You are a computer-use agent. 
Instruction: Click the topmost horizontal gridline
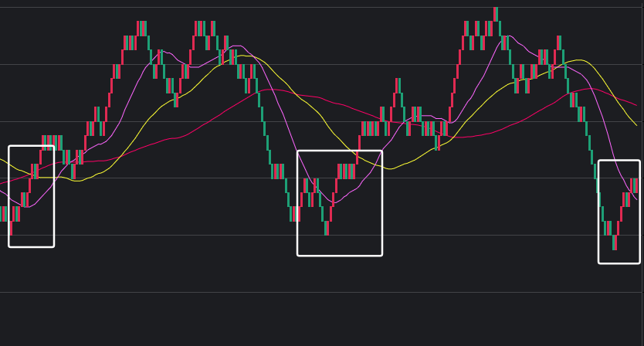[x=309, y=7]
